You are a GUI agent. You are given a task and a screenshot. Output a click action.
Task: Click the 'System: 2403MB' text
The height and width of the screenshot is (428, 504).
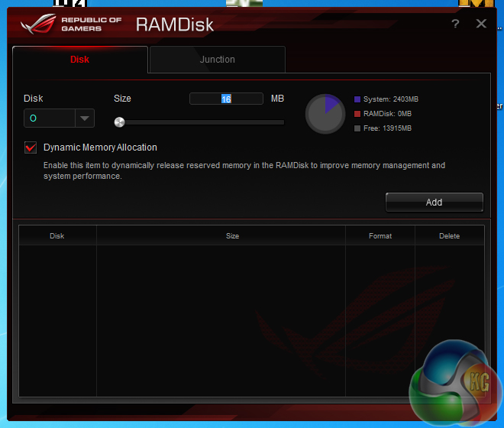(x=391, y=99)
